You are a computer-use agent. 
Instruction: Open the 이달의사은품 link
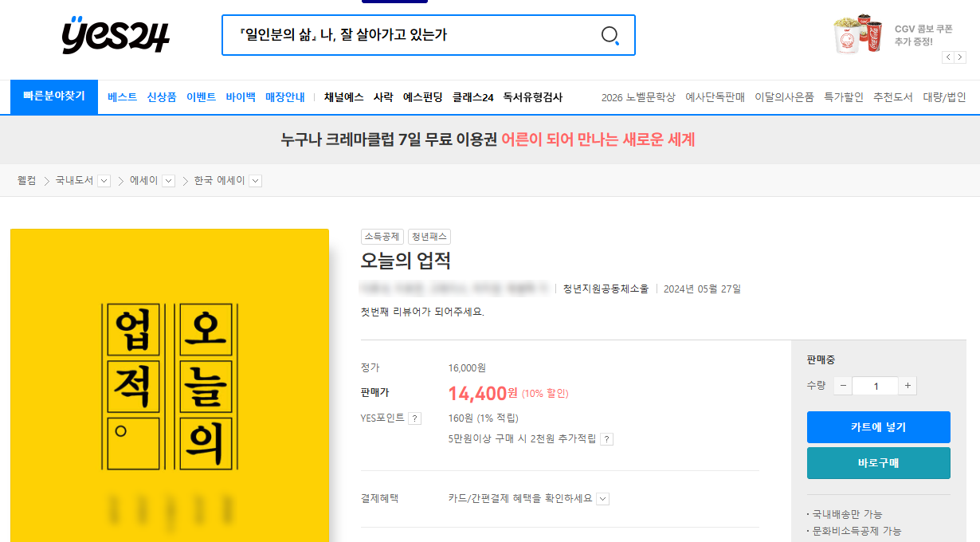tap(784, 97)
